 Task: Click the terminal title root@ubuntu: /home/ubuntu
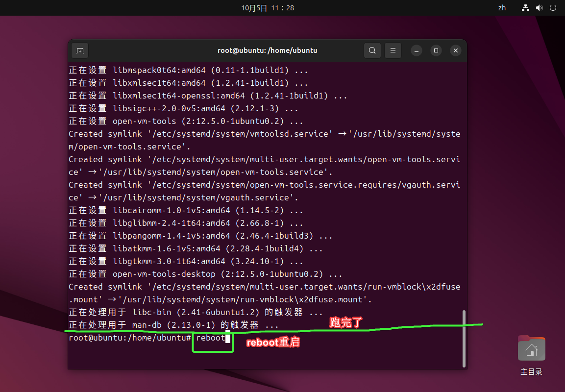pos(268,51)
